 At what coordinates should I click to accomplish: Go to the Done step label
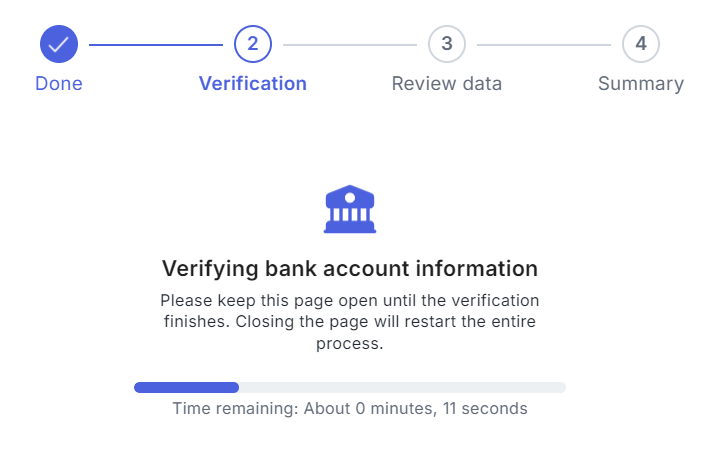pos(59,83)
